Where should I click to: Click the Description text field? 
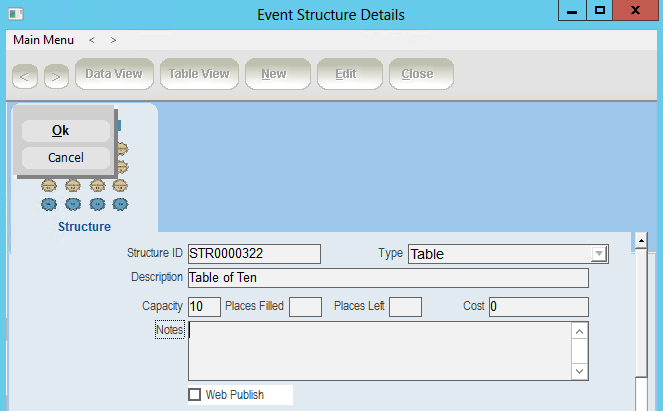388,278
